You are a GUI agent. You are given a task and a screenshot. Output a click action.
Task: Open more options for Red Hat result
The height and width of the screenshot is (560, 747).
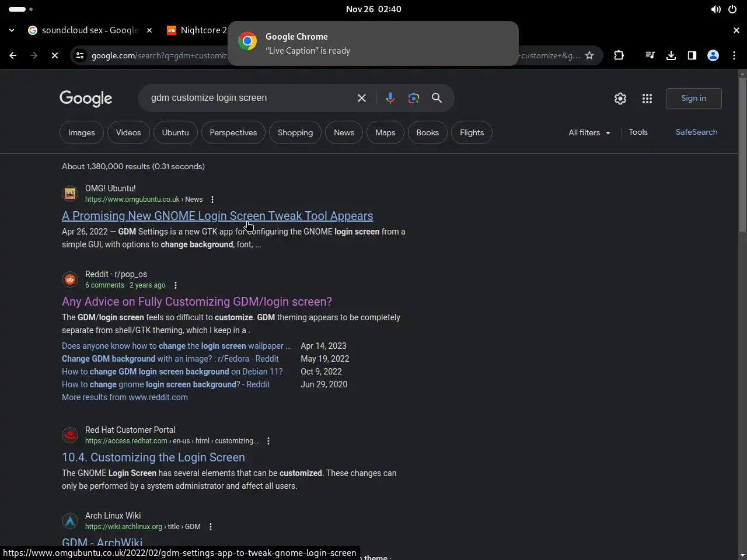[268, 441]
